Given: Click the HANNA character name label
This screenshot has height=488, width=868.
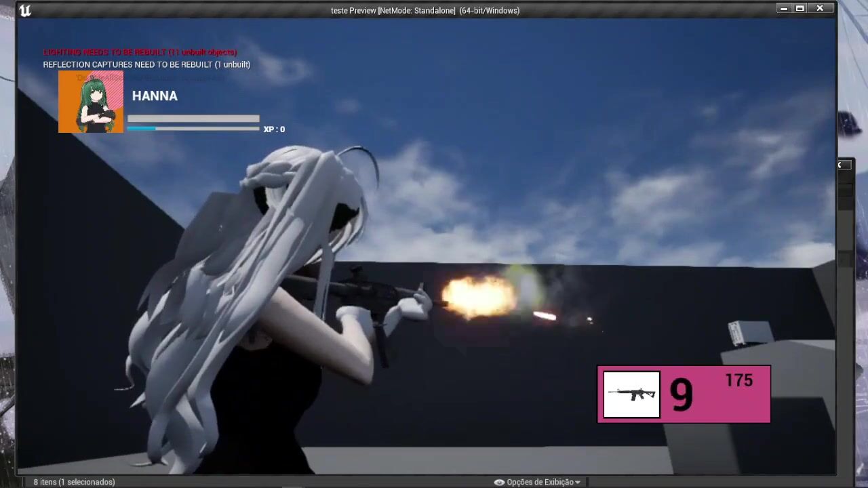Looking at the screenshot, I should click(x=155, y=96).
